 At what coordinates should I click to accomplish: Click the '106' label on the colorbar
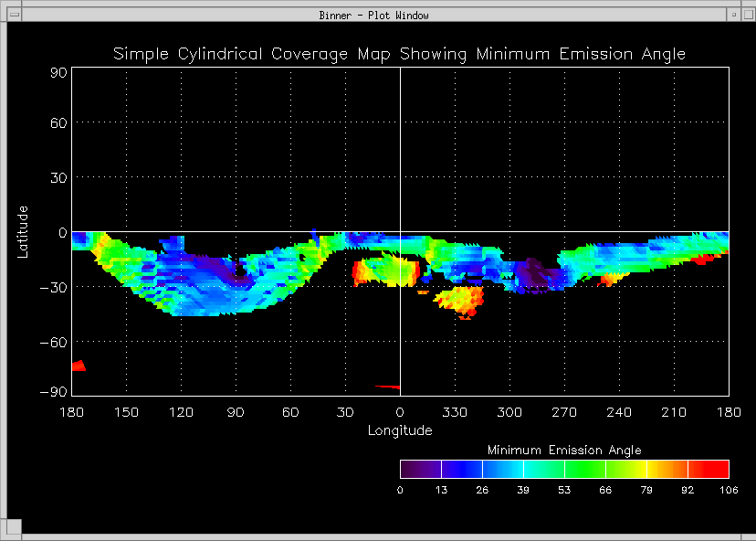pos(728,490)
